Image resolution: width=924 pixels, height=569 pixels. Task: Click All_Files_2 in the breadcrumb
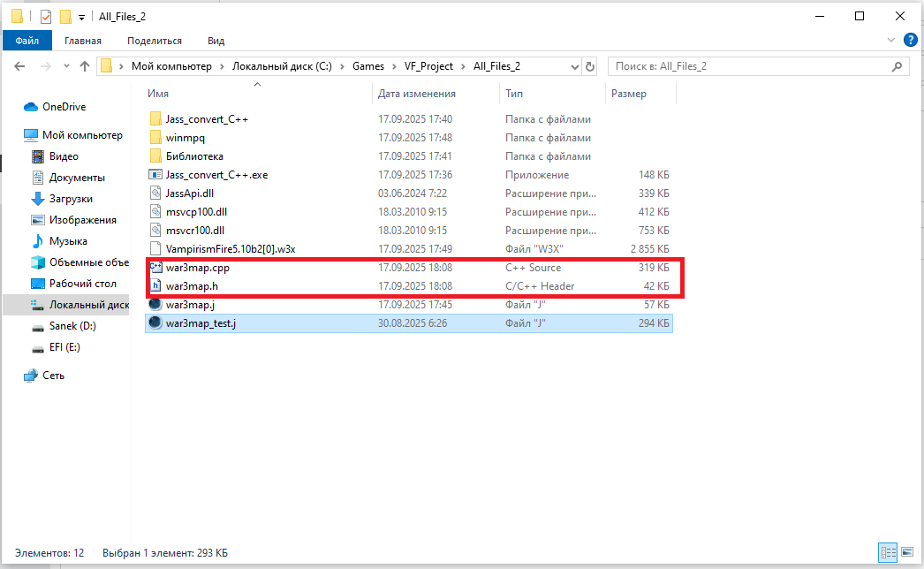(x=496, y=66)
